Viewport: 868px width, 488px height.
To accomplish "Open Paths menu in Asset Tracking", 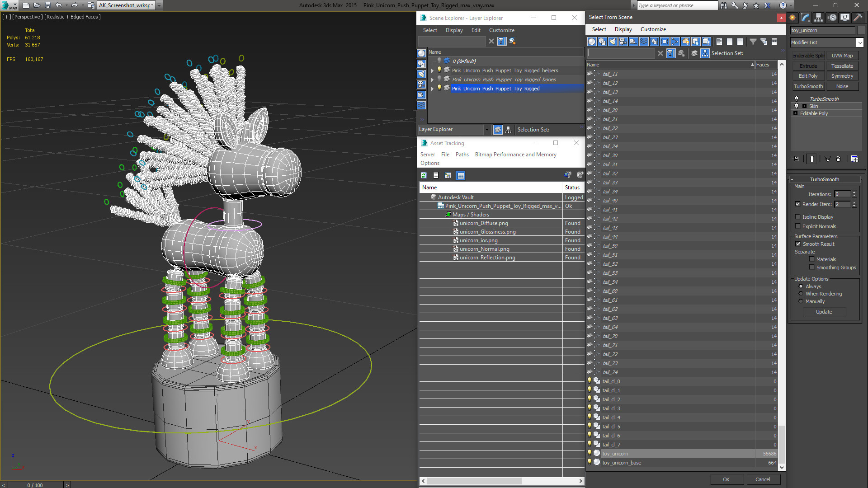I will (462, 155).
